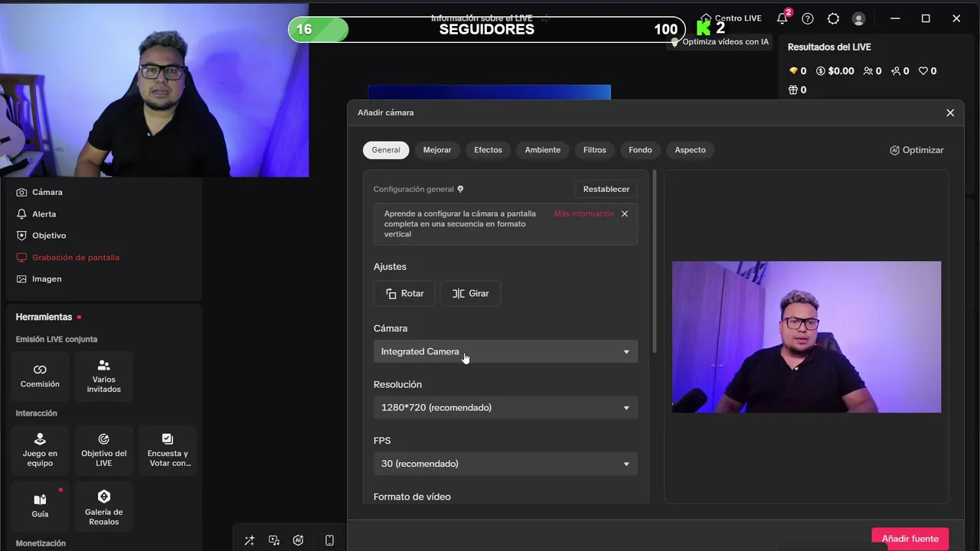
Task: Dismiss the camera setup tip banner
Action: coord(625,214)
